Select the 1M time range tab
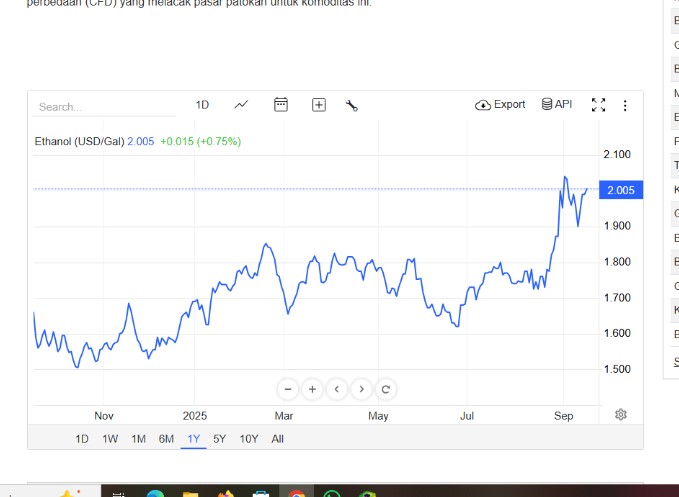 (139, 439)
